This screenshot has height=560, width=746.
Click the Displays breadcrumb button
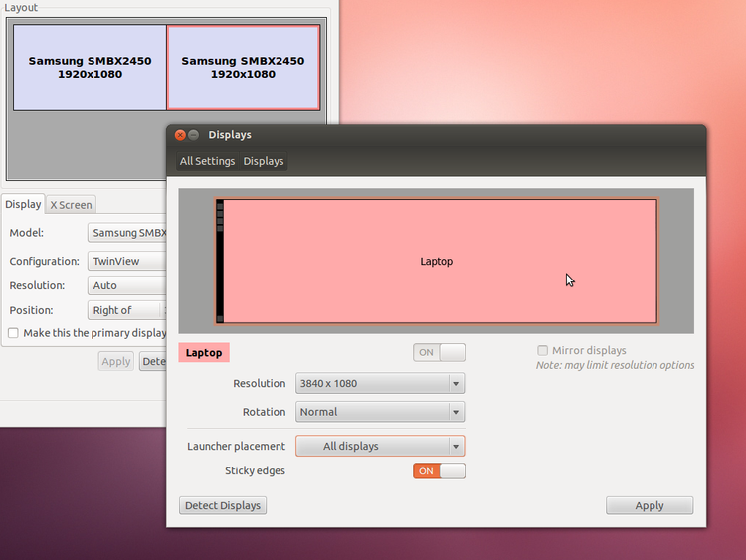coord(264,161)
